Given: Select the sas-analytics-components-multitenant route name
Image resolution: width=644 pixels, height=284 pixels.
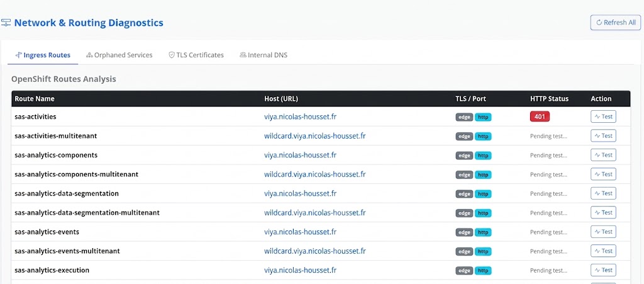Looking at the screenshot, I should 76,174.
